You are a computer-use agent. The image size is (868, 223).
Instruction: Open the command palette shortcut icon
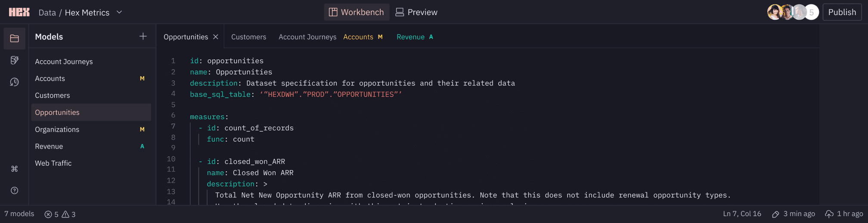[15, 169]
